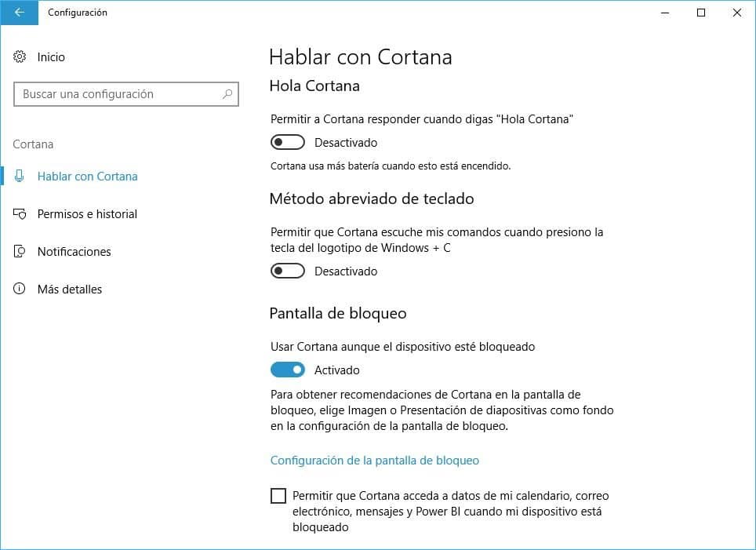Select the Permisos e historial icon
Screen dimensions: 756x550
click(x=19, y=213)
